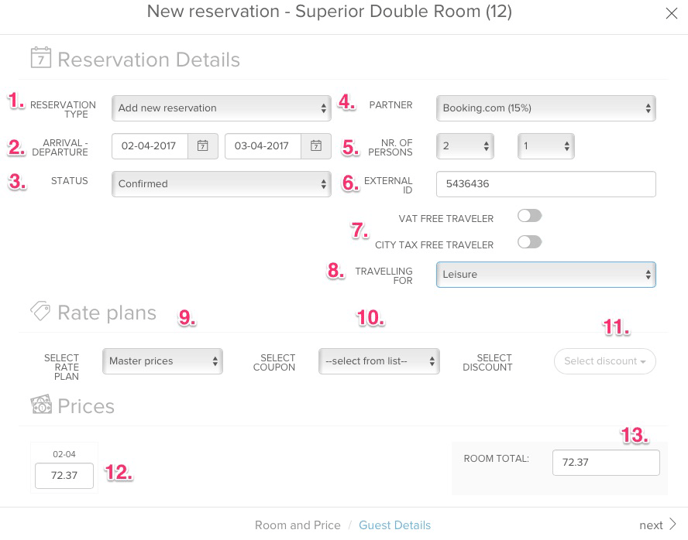Click the next arrow chevron
This screenshot has height=540, width=688.
(x=673, y=524)
